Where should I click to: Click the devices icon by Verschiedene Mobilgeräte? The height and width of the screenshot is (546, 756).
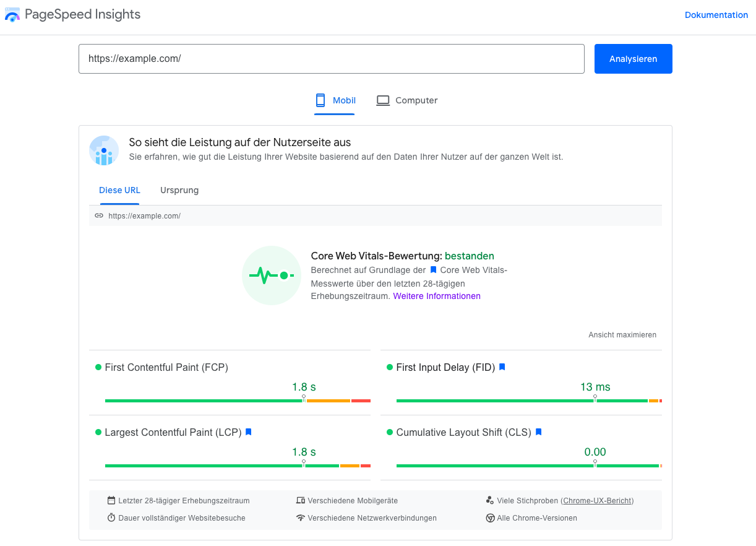click(301, 500)
